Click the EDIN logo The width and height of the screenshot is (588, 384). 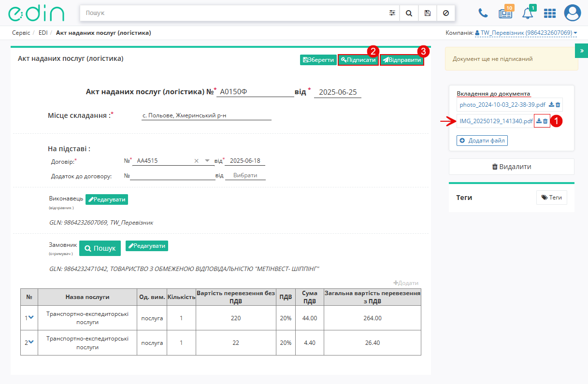[x=35, y=14]
